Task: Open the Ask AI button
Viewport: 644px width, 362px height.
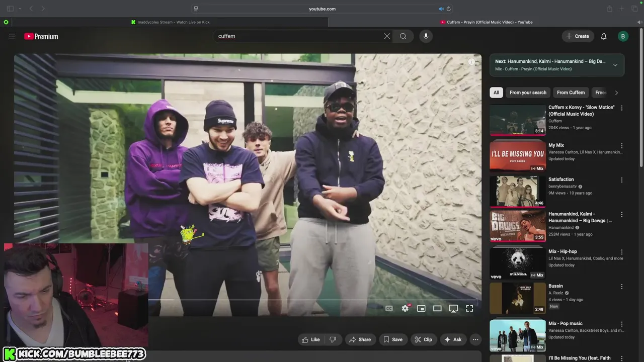Action: click(453, 339)
